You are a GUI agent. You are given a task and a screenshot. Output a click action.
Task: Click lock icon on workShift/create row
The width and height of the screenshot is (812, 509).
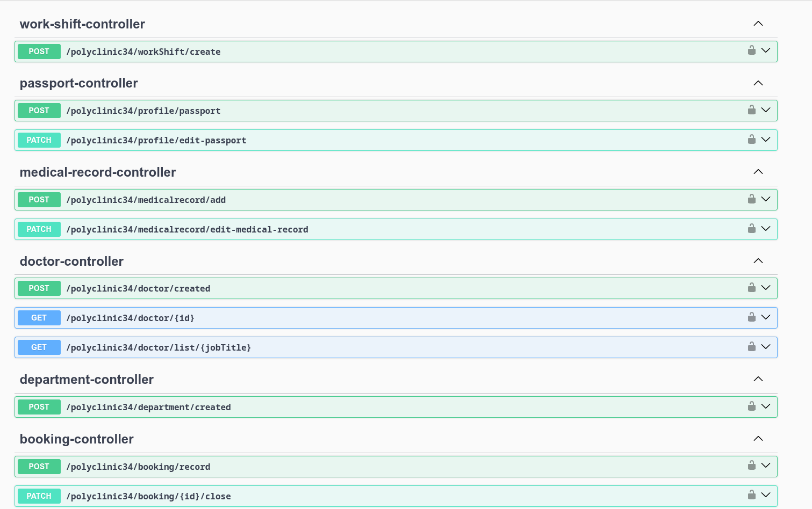click(x=752, y=50)
